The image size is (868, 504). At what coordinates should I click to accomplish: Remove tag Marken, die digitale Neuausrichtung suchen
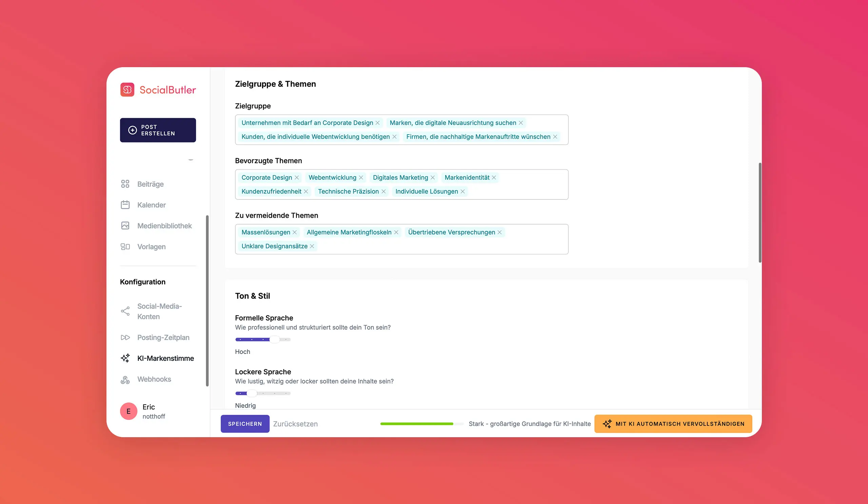[521, 123]
